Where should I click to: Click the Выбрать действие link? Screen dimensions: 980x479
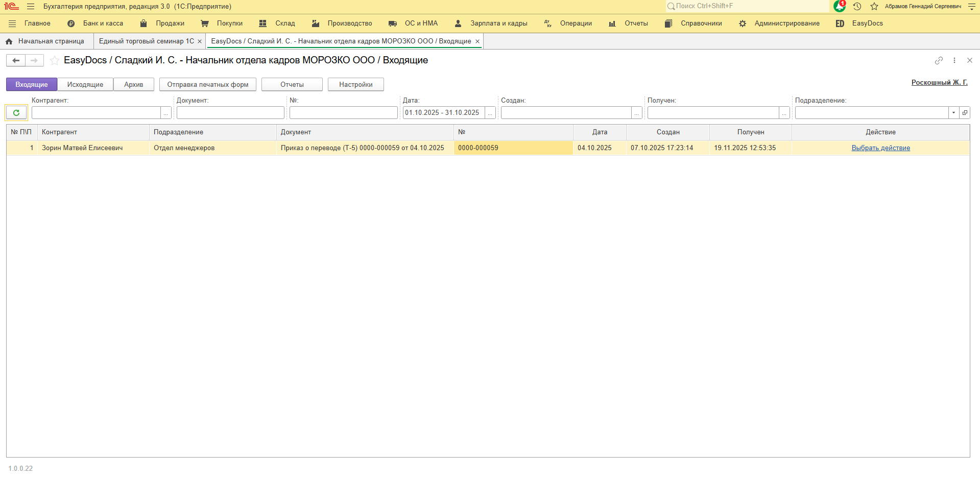[x=880, y=148]
